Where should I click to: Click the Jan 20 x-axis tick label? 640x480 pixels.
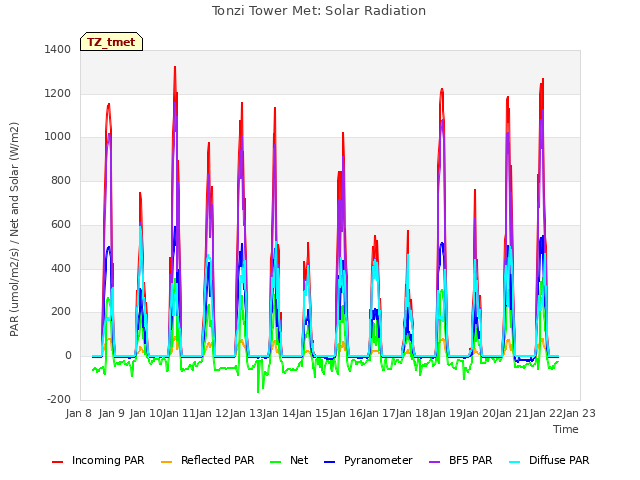(x=479, y=413)
